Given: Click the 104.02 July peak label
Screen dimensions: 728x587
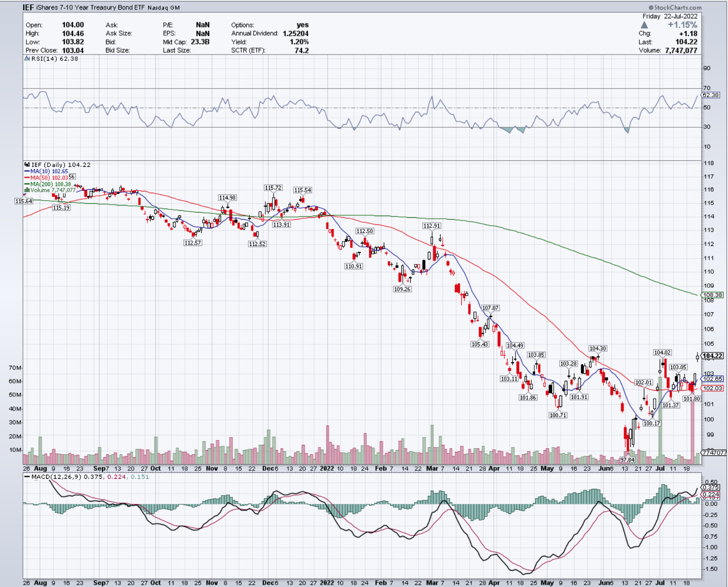Looking at the screenshot, I should coord(662,352).
